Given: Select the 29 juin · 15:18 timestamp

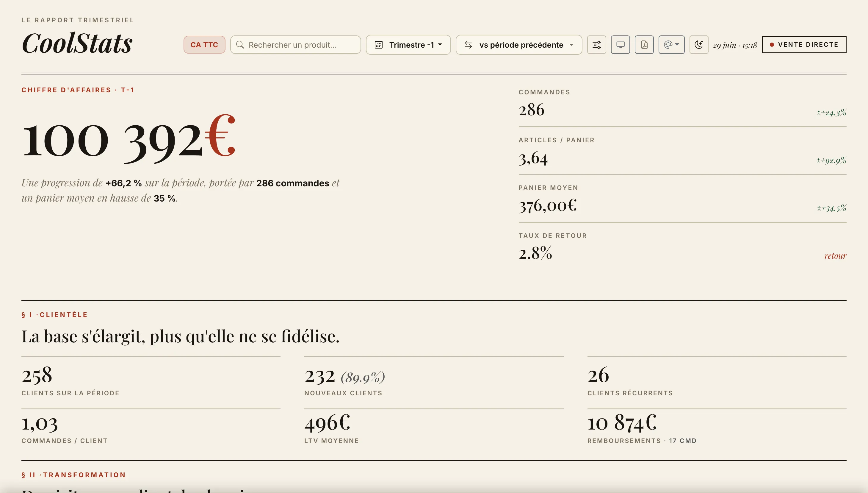Looking at the screenshot, I should (x=735, y=45).
